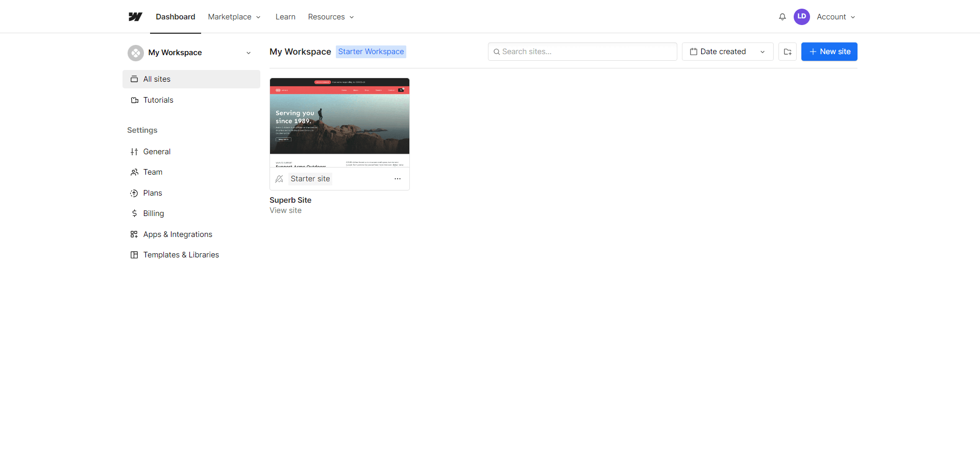Click the Plans circular icon

click(x=134, y=193)
